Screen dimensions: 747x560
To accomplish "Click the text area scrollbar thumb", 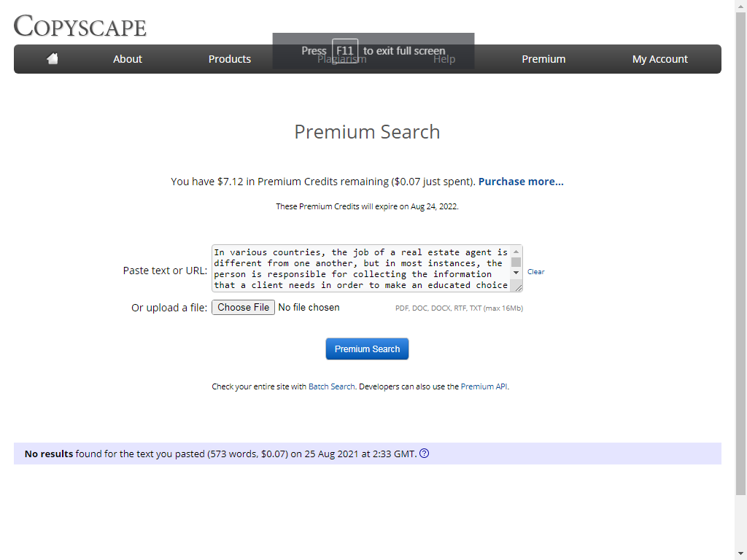I will click(516, 262).
